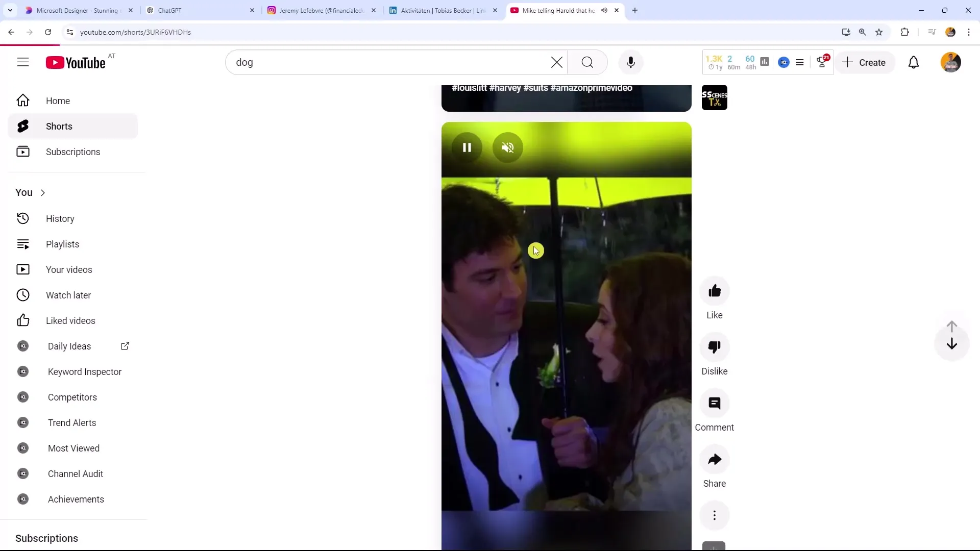
Task: Click the scroll up arrow on right
Action: point(954,327)
